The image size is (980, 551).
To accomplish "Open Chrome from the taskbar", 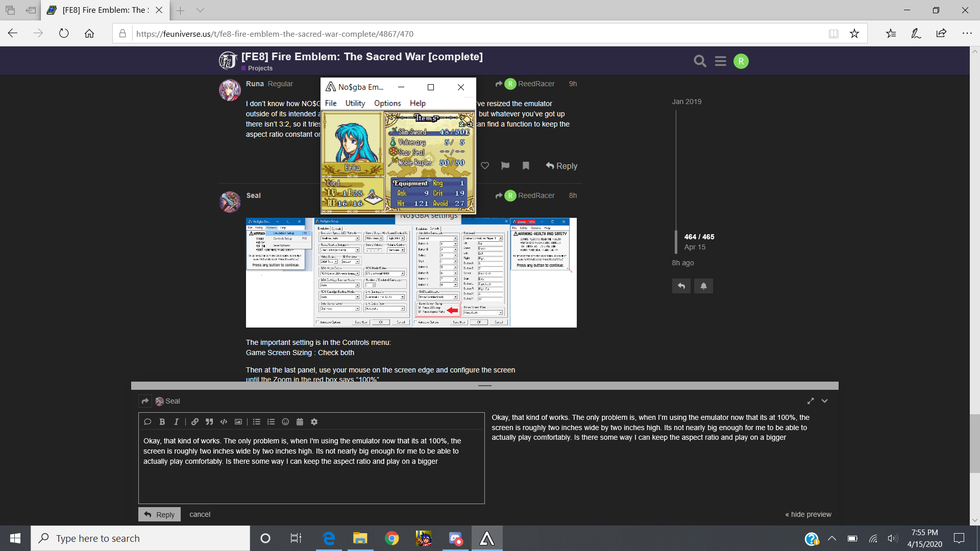I will tap(391, 538).
